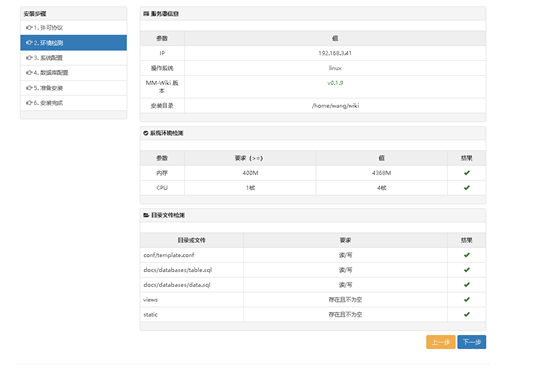
Task: Click the CPU parameter cell
Action: (x=162, y=188)
